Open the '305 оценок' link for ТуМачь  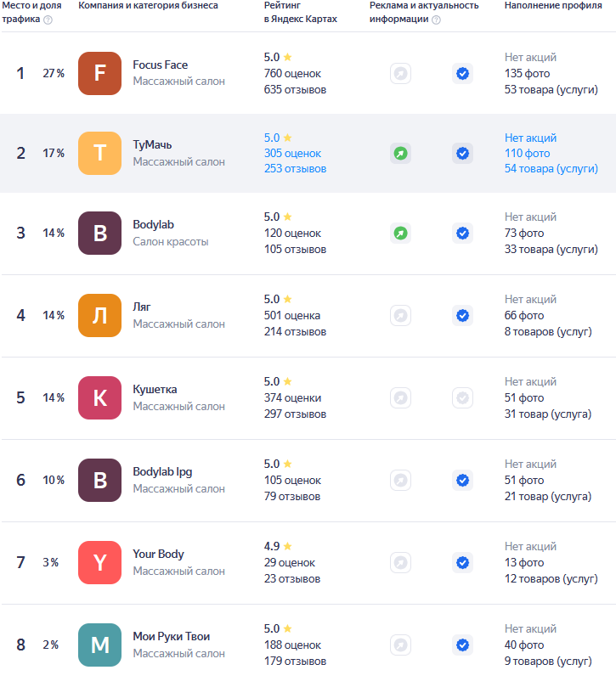[x=292, y=154]
